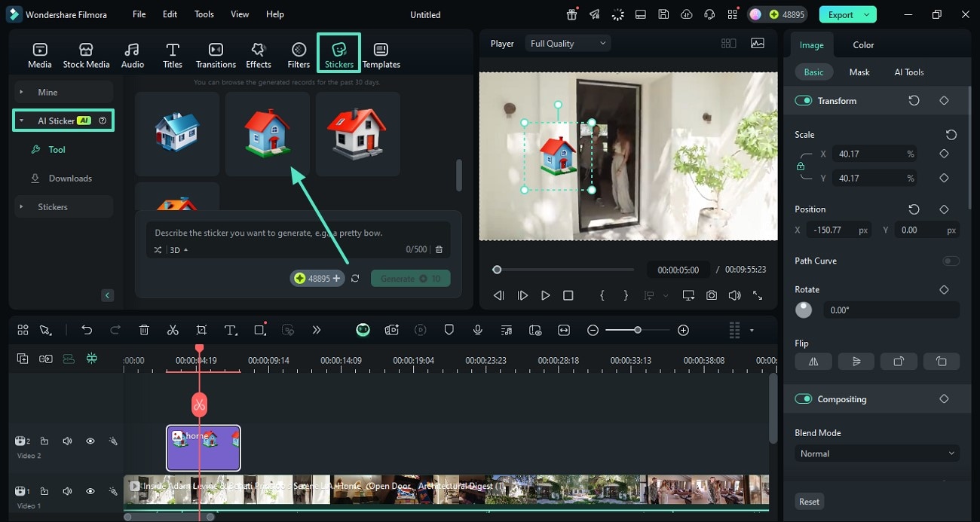The image size is (980, 522).
Task: Open the Edit menu
Action: pos(170,14)
